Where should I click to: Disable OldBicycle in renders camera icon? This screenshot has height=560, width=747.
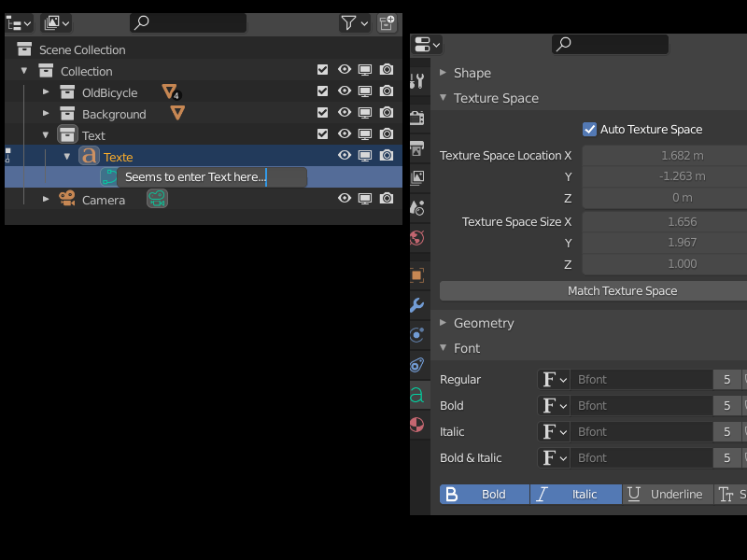click(387, 91)
